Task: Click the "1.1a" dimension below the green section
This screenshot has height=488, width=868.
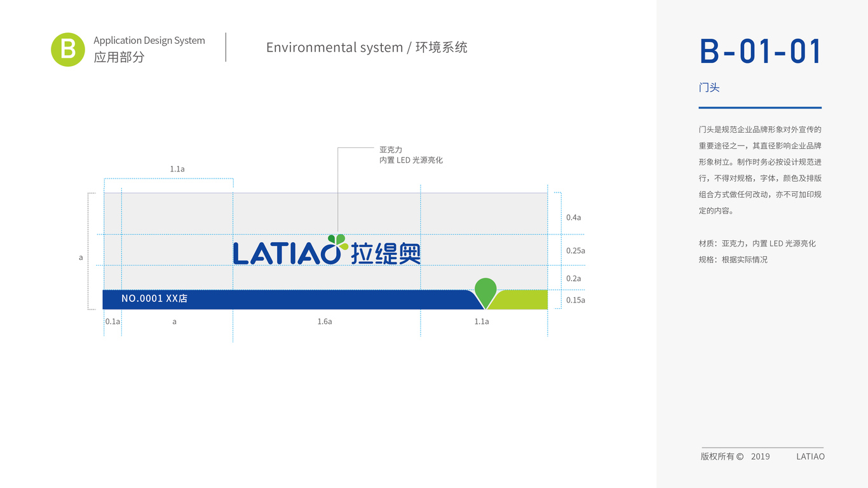Action: 482,322
